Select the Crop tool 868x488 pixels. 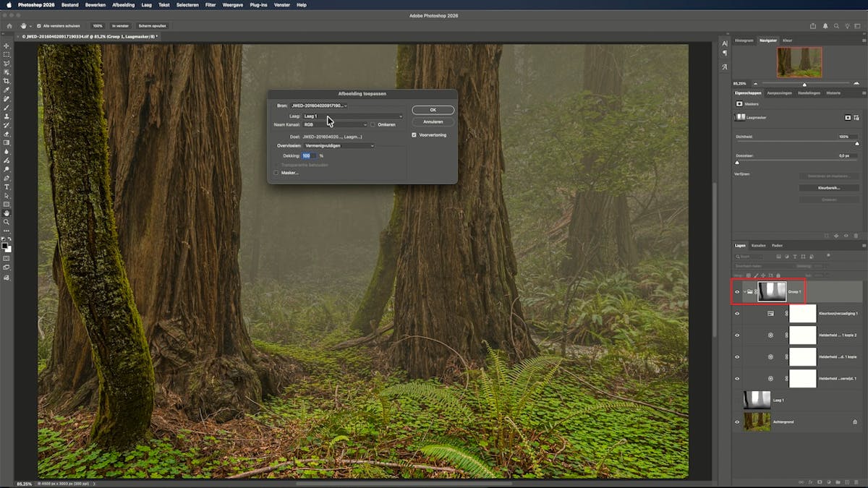pos(7,81)
